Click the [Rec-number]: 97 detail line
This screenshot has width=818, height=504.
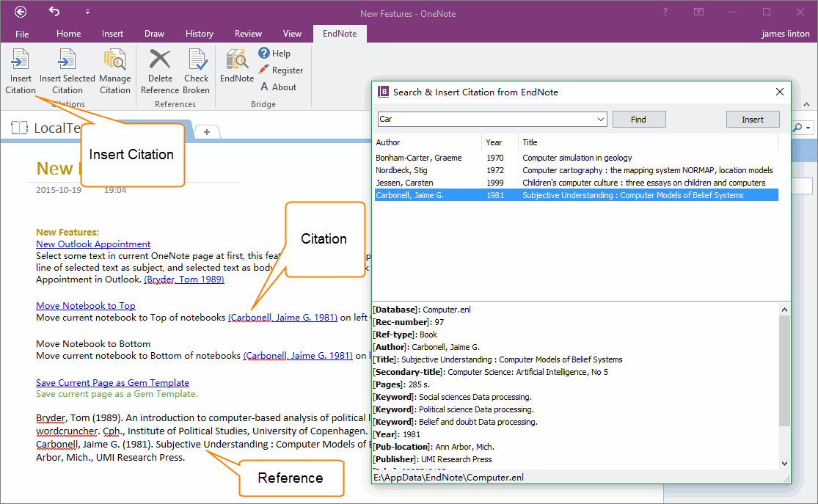(x=409, y=322)
